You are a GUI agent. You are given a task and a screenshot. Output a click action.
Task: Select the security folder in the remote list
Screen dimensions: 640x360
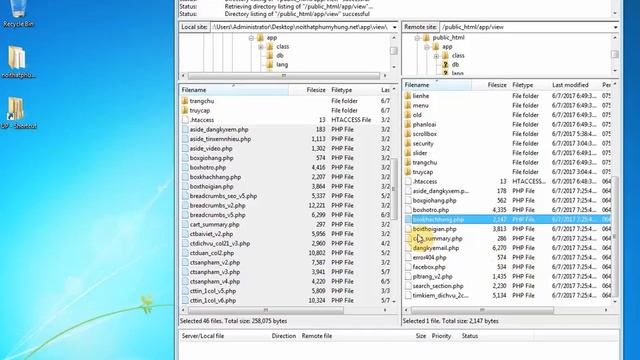coord(423,144)
